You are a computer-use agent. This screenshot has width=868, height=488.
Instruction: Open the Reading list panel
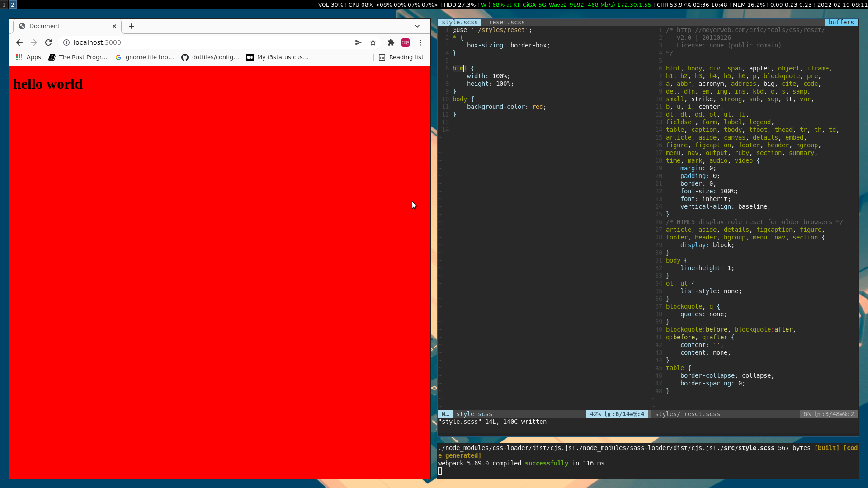pos(401,57)
